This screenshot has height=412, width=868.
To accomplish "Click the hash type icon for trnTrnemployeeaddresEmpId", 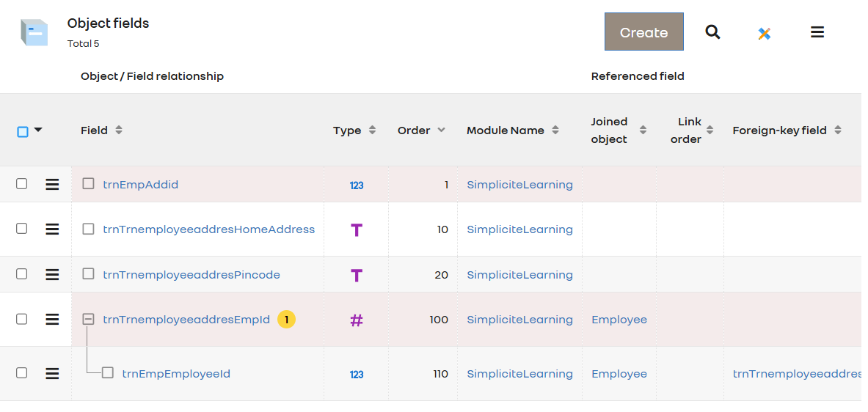I will click(357, 320).
